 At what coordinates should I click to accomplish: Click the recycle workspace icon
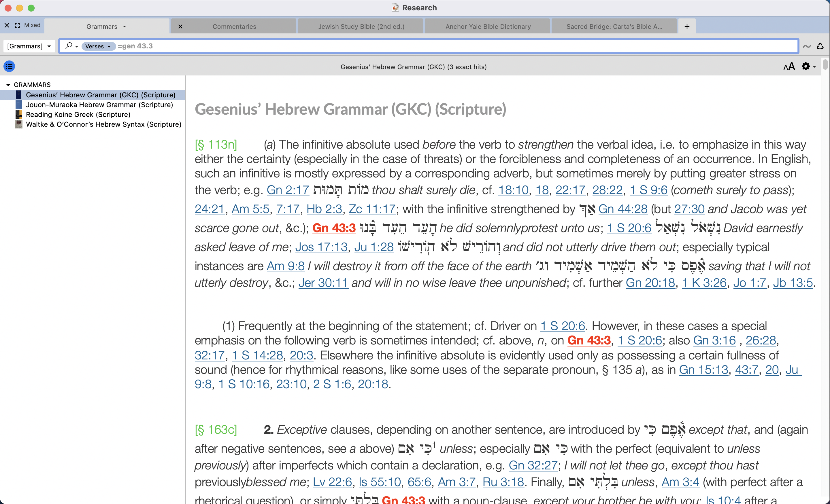[x=820, y=46]
